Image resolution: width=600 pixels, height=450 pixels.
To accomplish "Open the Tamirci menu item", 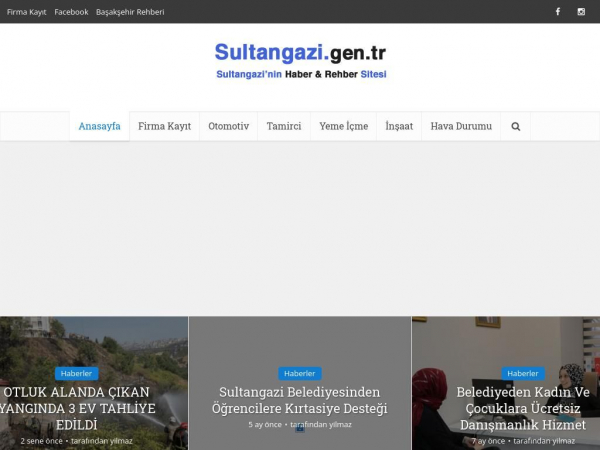I will click(284, 126).
